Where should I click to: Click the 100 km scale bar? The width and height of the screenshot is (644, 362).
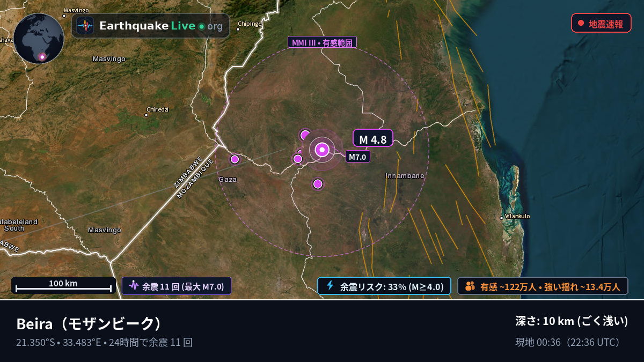[x=64, y=285]
